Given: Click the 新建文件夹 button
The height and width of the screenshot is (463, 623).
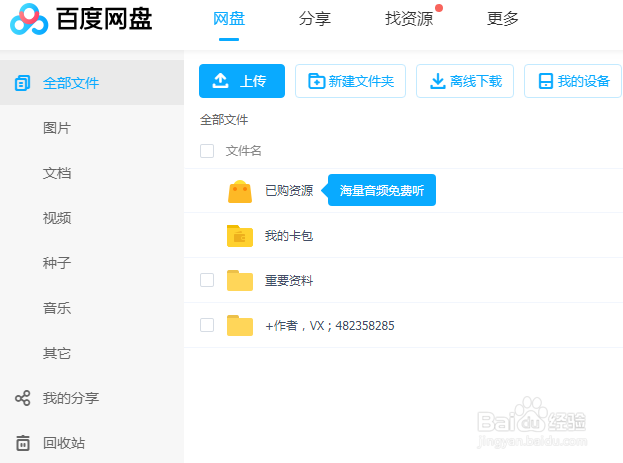Looking at the screenshot, I should pyautogui.click(x=350, y=81).
